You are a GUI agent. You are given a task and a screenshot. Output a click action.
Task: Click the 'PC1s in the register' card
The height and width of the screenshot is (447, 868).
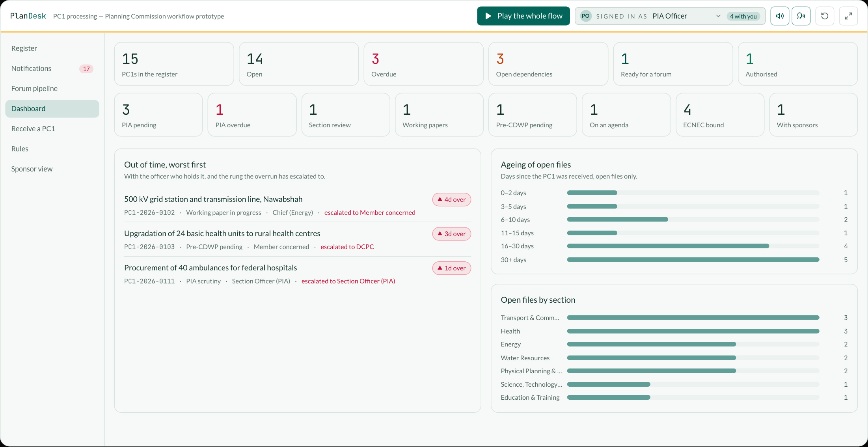coord(174,64)
